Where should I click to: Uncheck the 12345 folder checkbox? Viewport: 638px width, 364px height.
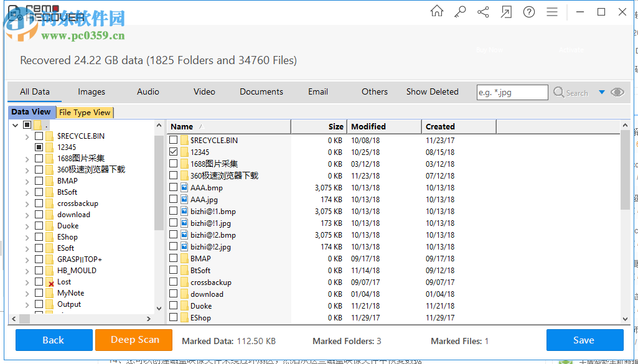point(173,152)
